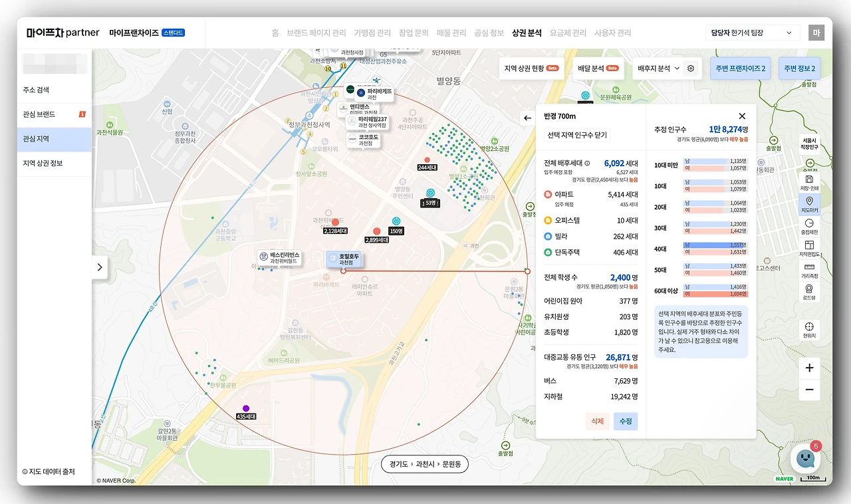This screenshot has height=504, width=851.
Task: Click the 마리웨일237 map marker
Action: click(x=366, y=122)
